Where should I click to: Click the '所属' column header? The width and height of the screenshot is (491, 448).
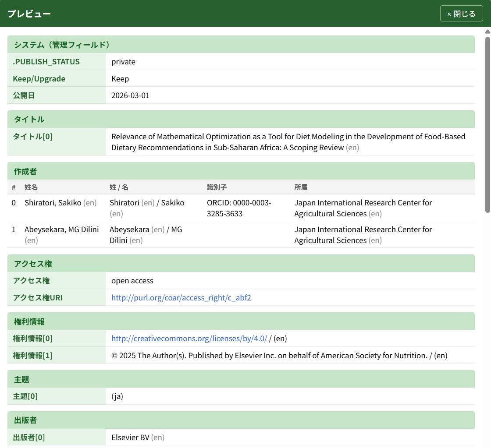301,187
